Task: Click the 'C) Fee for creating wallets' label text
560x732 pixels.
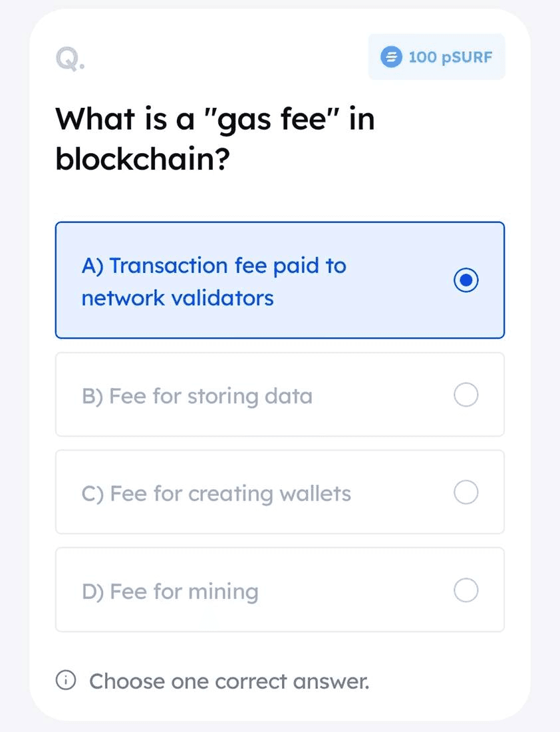Action: [216, 494]
